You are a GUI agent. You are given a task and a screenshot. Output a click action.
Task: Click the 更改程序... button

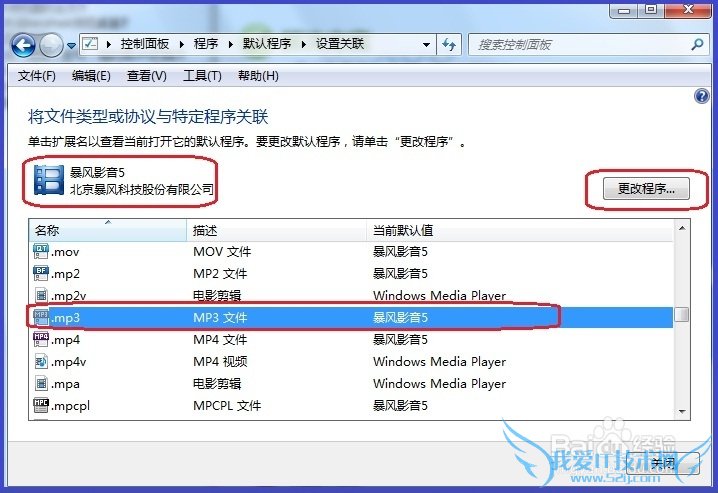coord(646,189)
